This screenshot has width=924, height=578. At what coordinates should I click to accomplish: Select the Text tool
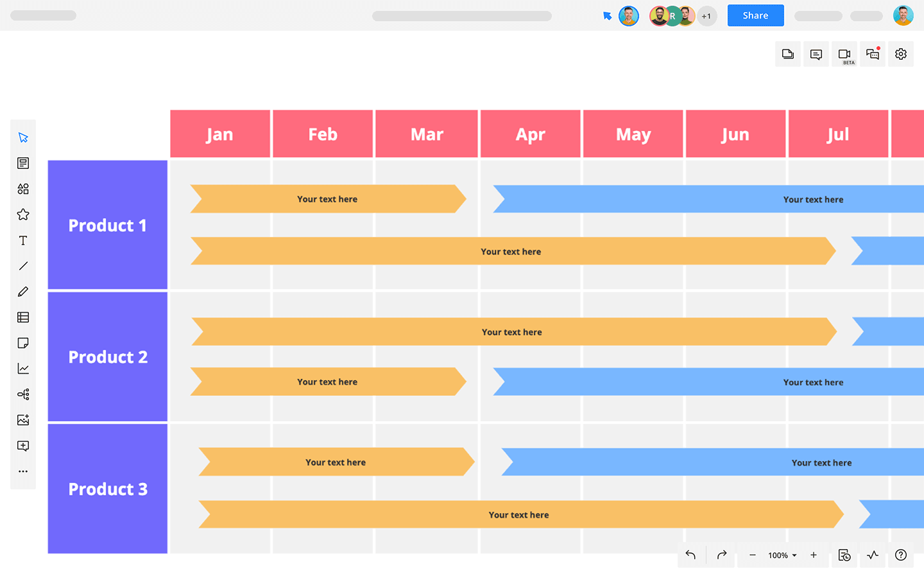click(x=23, y=240)
